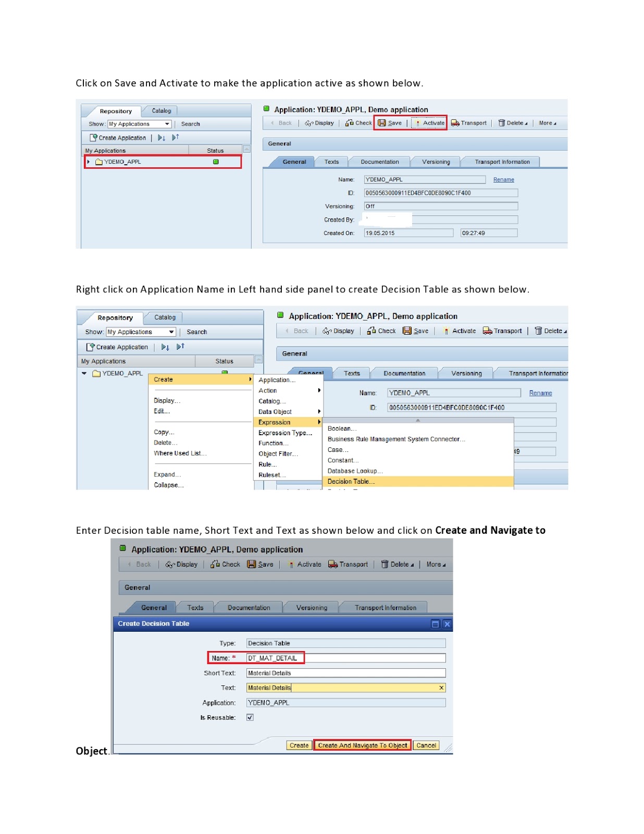Click the collapse-all arrow icon in the top screenshot

click(175, 137)
